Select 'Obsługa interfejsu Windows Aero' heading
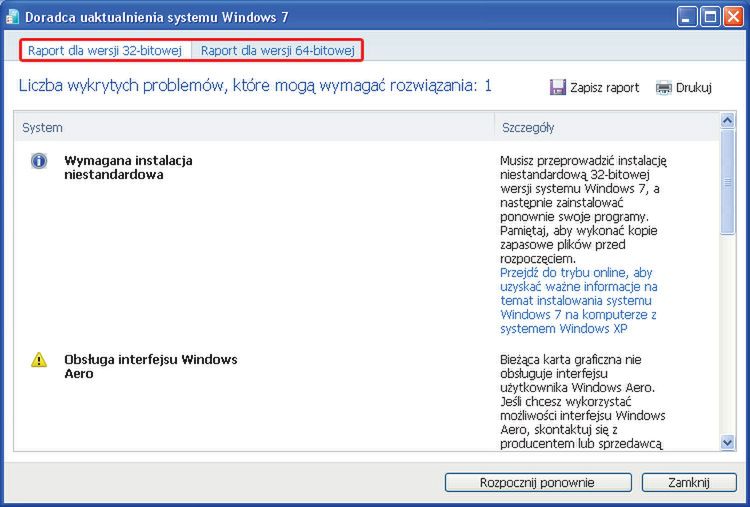 pyautogui.click(x=151, y=366)
